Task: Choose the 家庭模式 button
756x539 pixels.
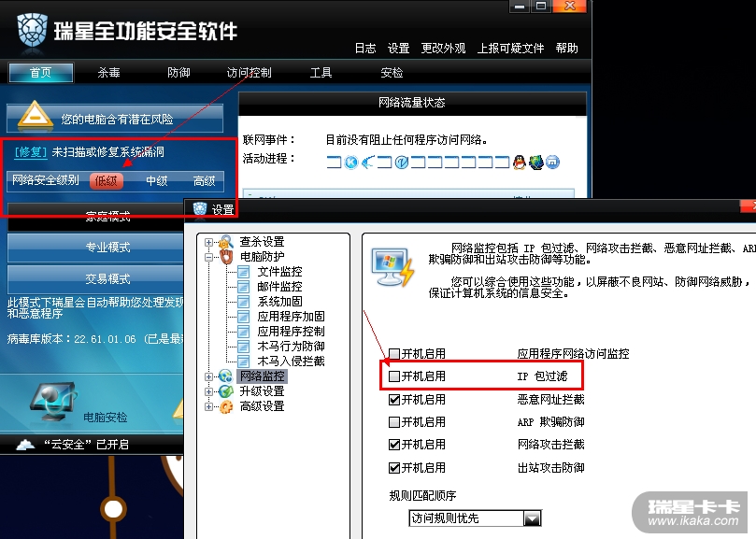Action: (x=95, y=216)
